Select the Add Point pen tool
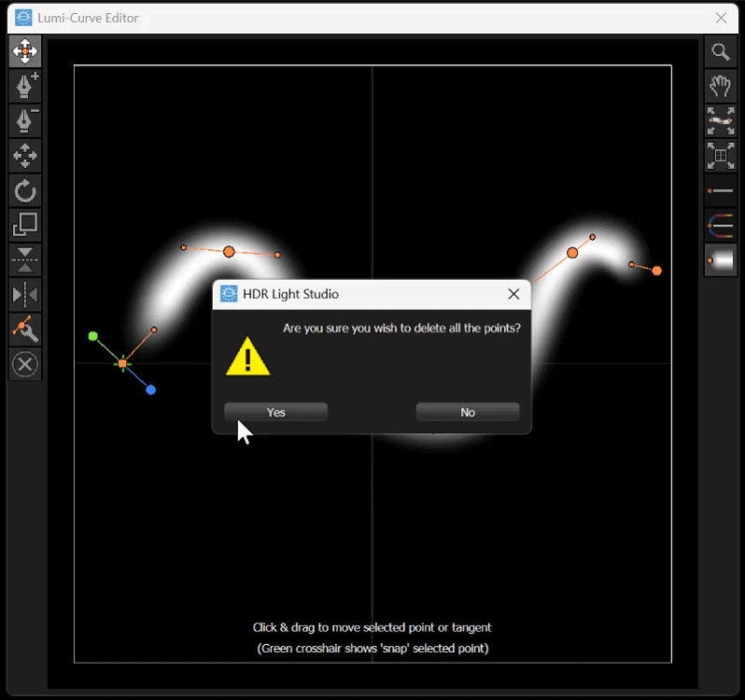 click(x=25, y=86)
